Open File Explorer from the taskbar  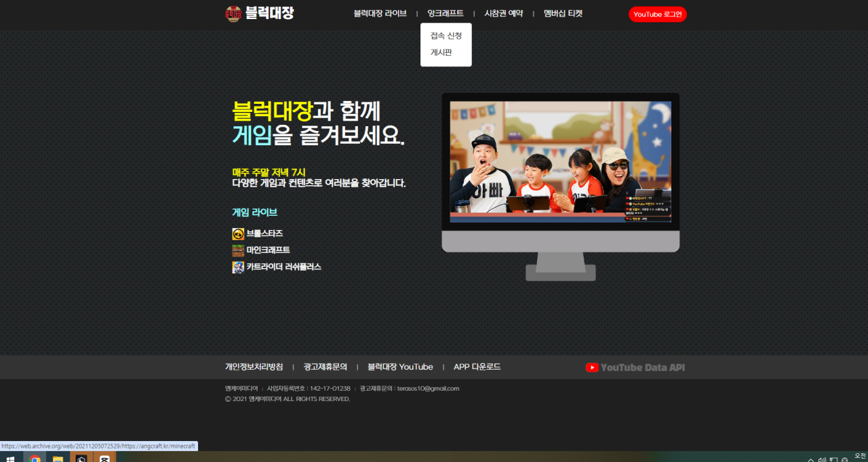(58, 459)
